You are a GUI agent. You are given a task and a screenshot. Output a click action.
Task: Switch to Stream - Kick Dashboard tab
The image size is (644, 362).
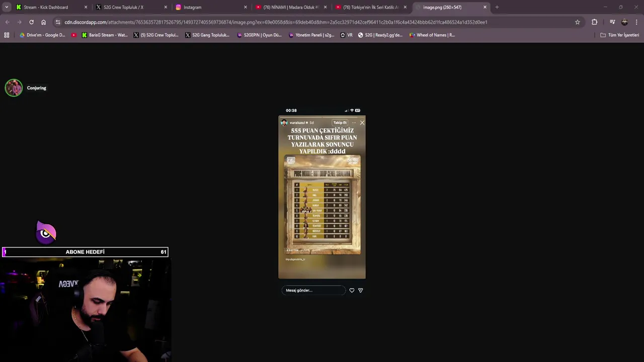(x=51, y=7)
